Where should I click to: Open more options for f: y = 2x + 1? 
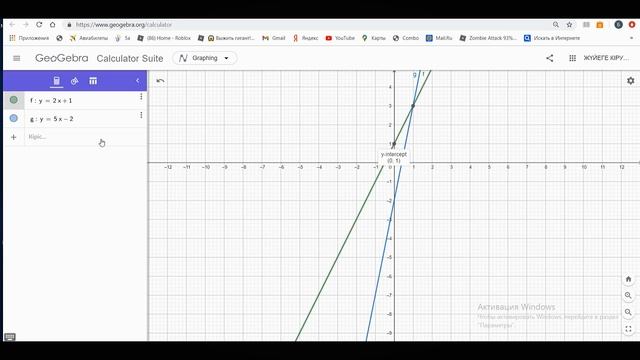point(141,97)
